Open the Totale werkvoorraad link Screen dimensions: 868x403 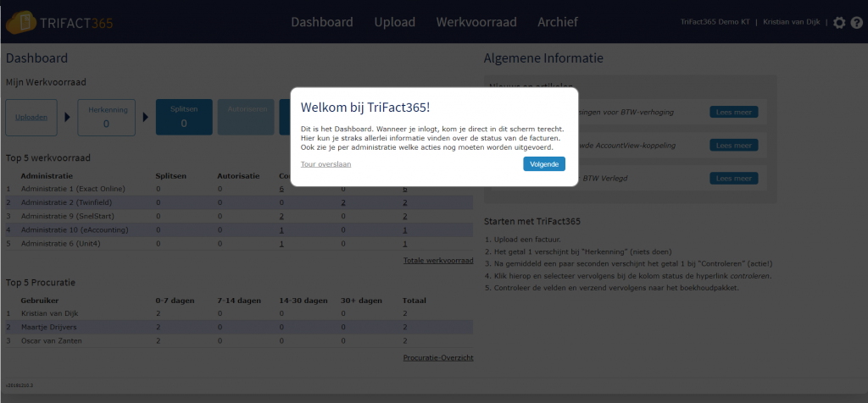coord(438,261)
